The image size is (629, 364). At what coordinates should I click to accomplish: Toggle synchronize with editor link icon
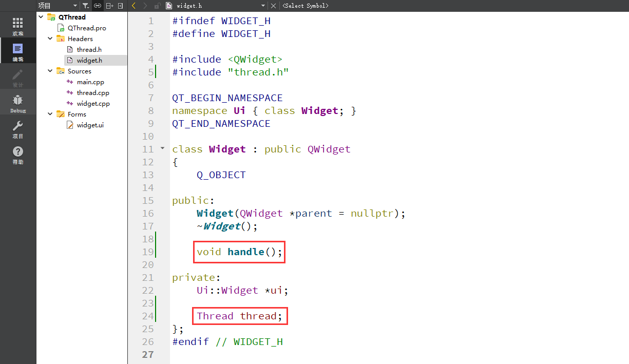97,6
